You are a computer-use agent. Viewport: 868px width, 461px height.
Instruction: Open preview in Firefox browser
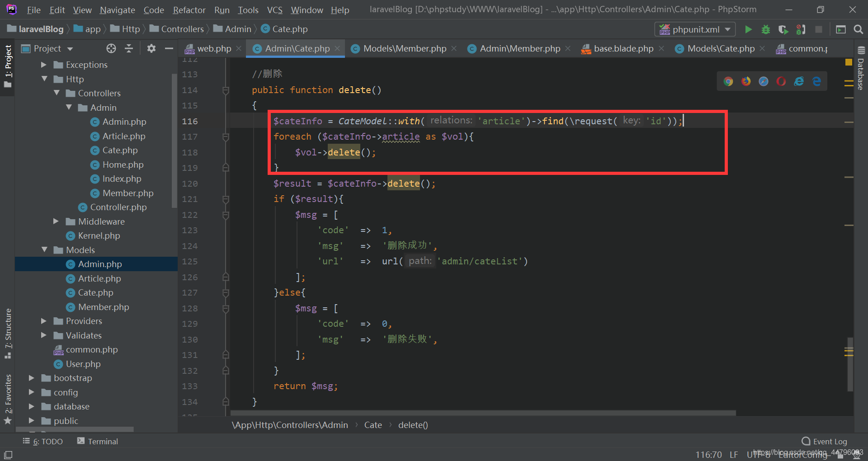pos(746,81)
